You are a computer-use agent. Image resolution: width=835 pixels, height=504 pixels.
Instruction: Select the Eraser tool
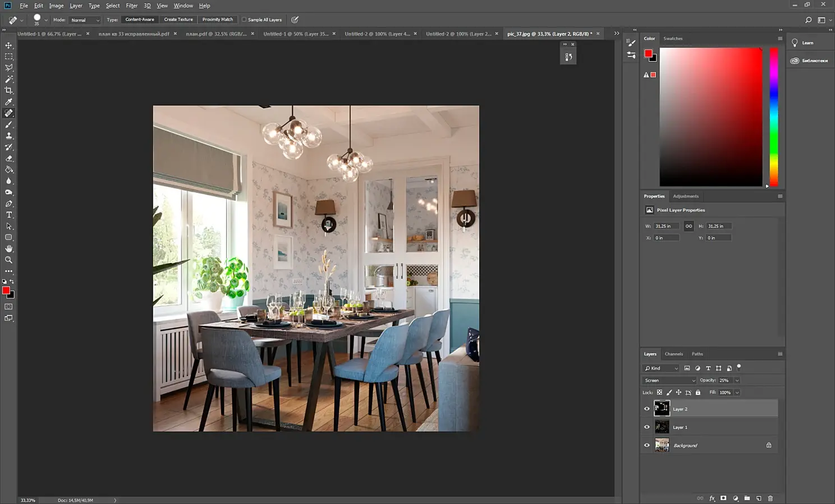8,158
